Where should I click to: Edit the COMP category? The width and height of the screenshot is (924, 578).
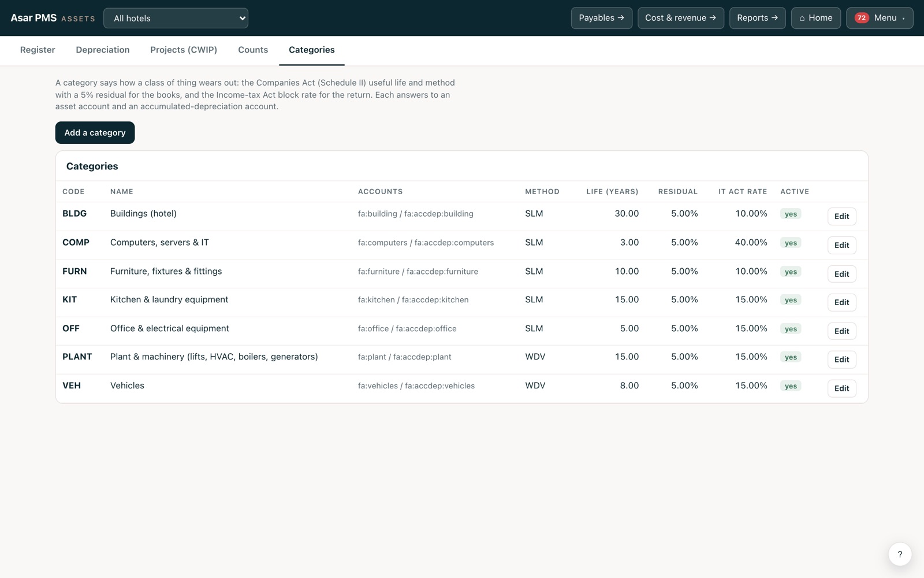click(x=842, y=245)
